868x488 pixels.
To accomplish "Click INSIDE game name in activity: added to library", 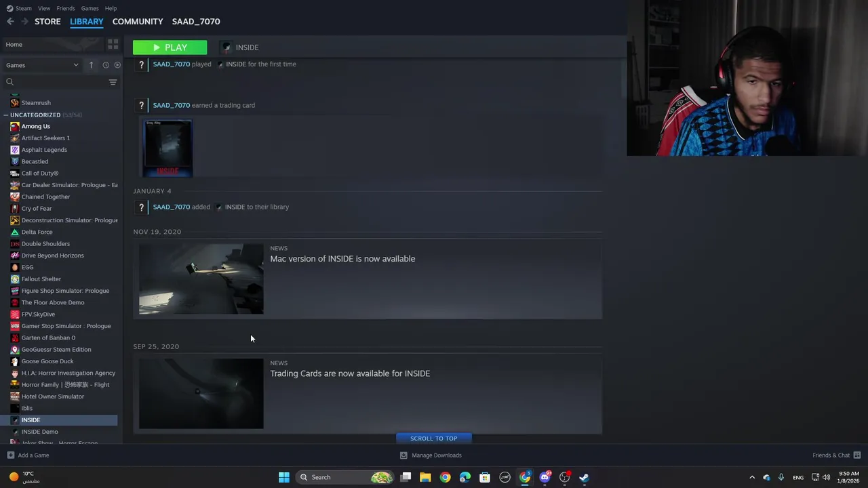I will pos(235,207).
